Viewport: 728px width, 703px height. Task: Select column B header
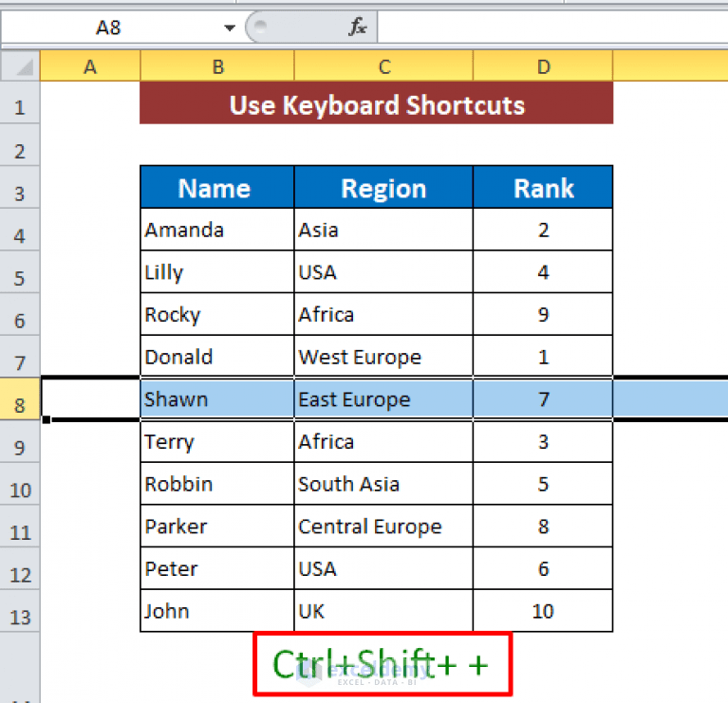[217, 66]
